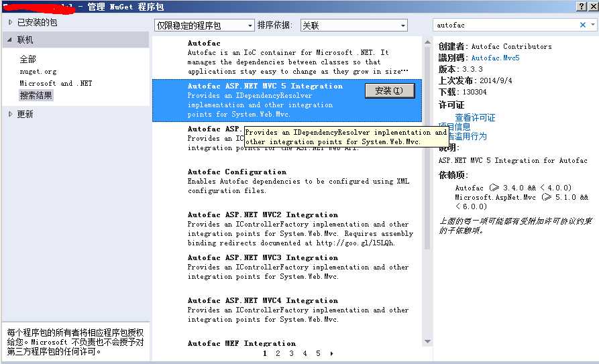599x364 pixels.
Task: Open the 查看许可证 link
Action: pos(475,117)
